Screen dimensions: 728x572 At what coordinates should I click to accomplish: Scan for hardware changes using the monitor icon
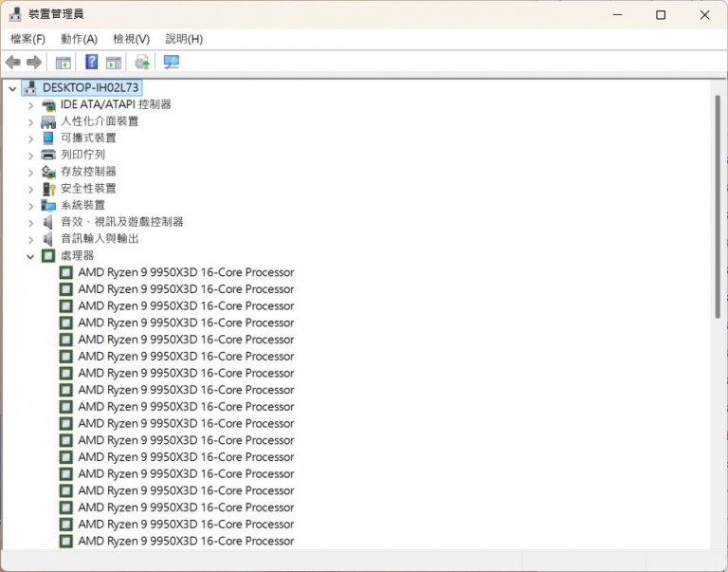coord(172,62)
